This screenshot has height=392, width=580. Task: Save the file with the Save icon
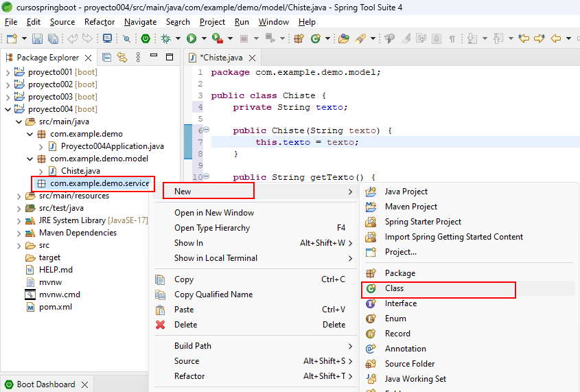pos(37,38)
